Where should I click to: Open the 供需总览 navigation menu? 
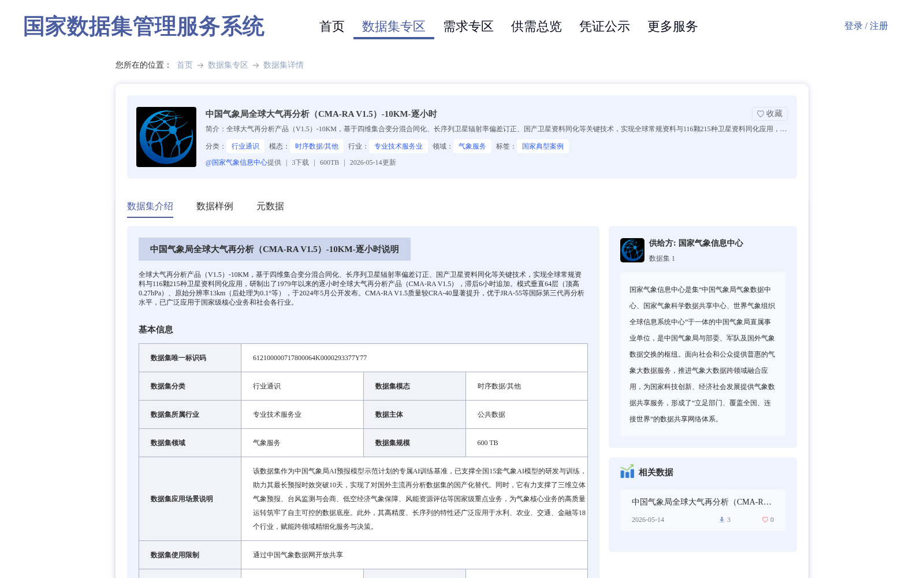click(x=536, y=27)
